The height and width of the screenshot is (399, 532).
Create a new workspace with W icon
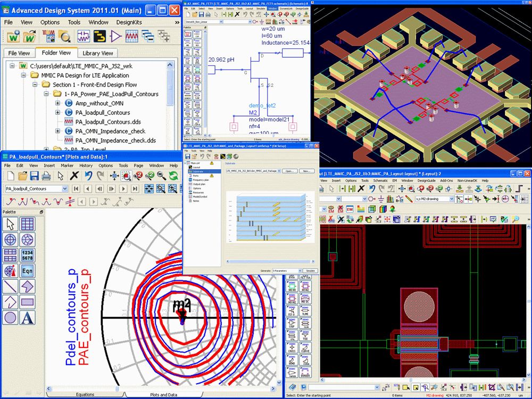tap(14, 36)
